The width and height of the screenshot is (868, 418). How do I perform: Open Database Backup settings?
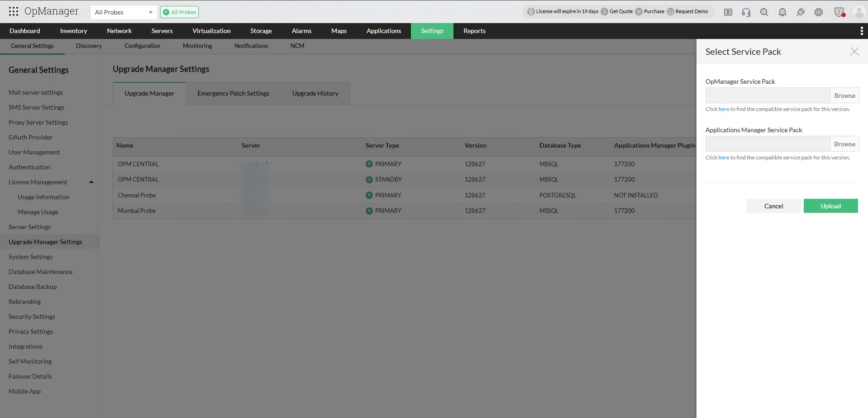pyautogui.click(x=33, y=287)
